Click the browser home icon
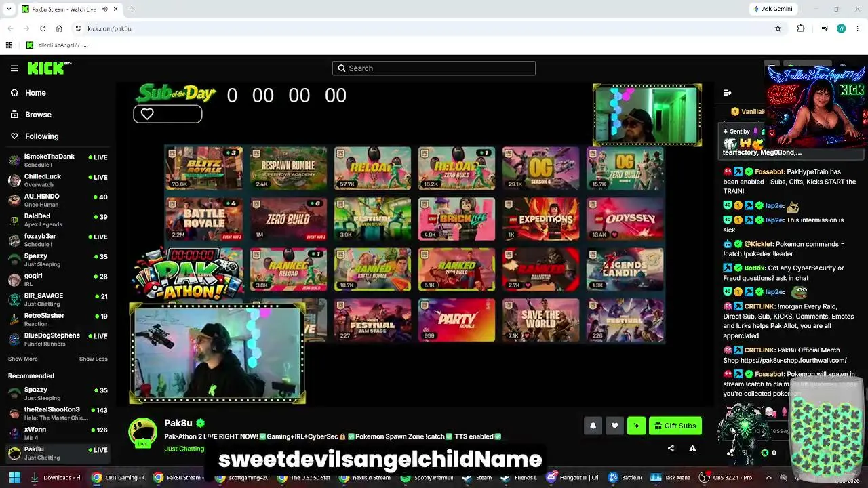This screenshot has height=488, width=868. click(59, 28)
